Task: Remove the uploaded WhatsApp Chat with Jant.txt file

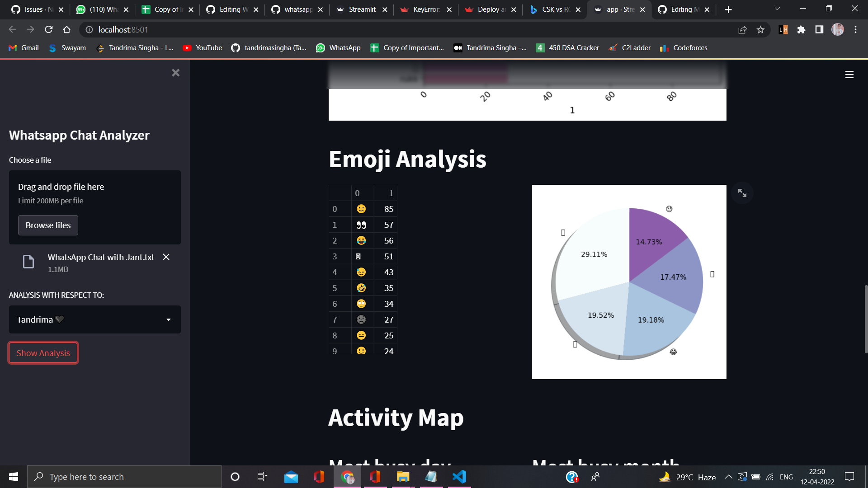Action: pos(165,257)
